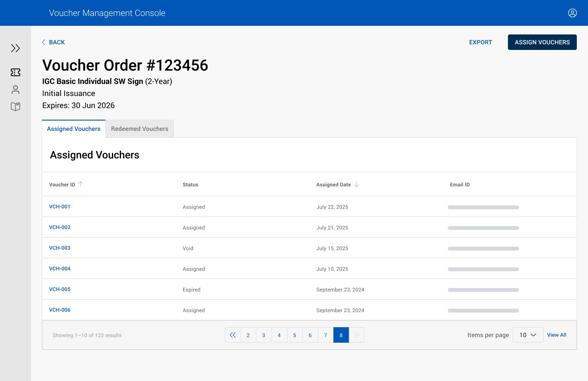
Task: Click the ASSIGN VOUCHERS button
Action: [542, 42]
